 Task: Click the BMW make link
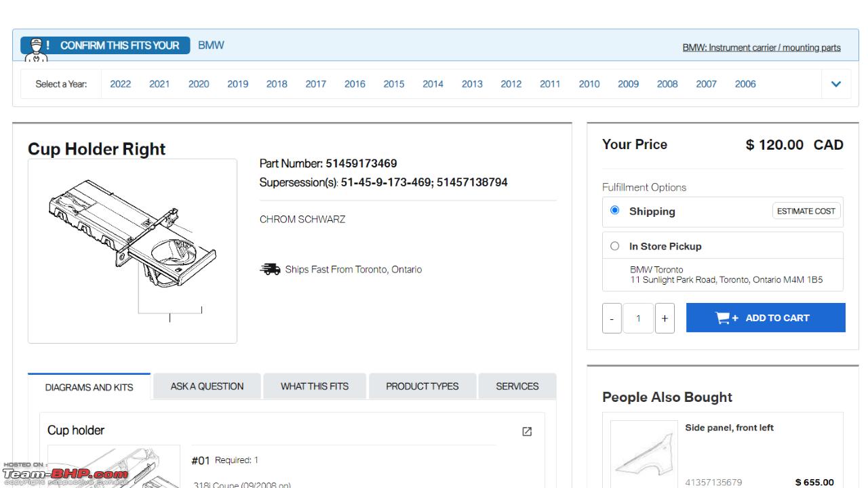pos(211,45)
